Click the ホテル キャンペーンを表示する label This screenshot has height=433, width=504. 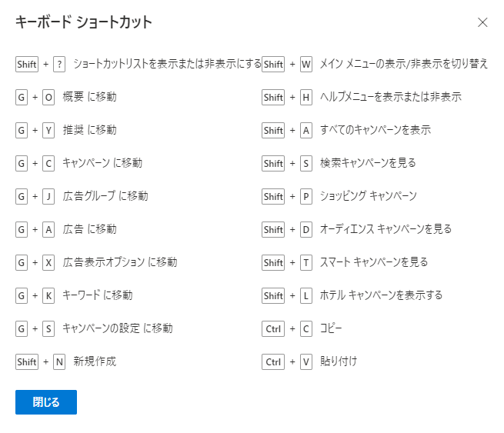pyautogui.click(x=382, y=295)
